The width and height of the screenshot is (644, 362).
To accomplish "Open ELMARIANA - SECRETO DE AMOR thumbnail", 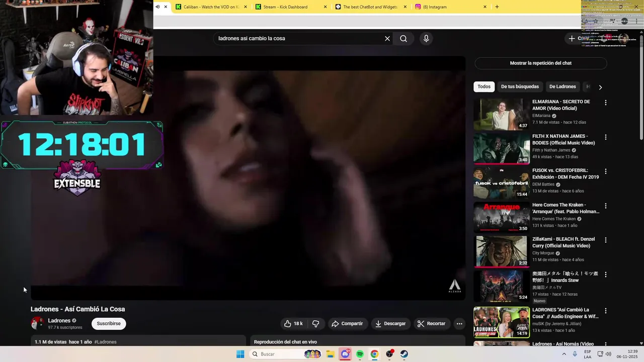I will click(x=501, y=114).
